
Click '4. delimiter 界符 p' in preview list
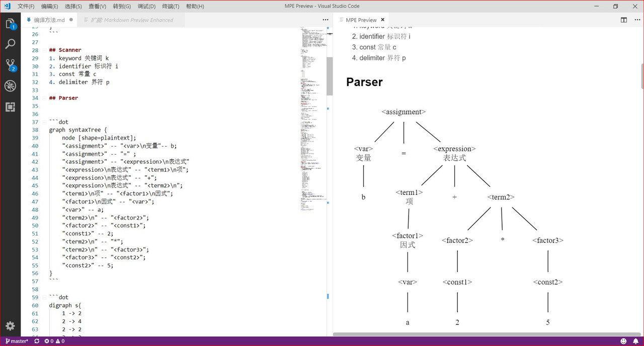[x=379, y=58]
